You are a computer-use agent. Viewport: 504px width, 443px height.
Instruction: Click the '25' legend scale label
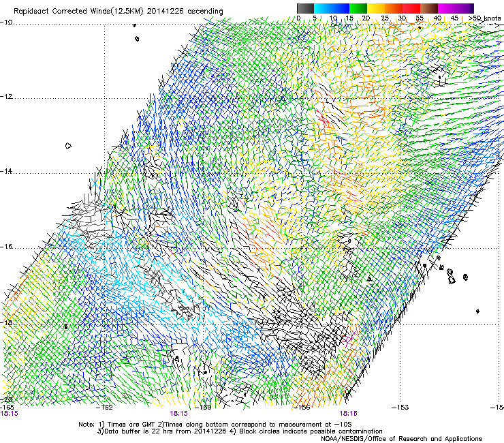(x=385, y=18)
